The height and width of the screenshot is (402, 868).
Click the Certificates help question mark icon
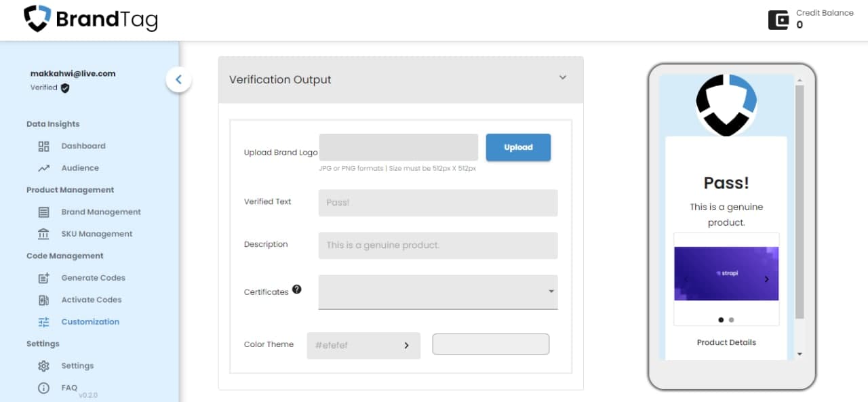(296, 289)
